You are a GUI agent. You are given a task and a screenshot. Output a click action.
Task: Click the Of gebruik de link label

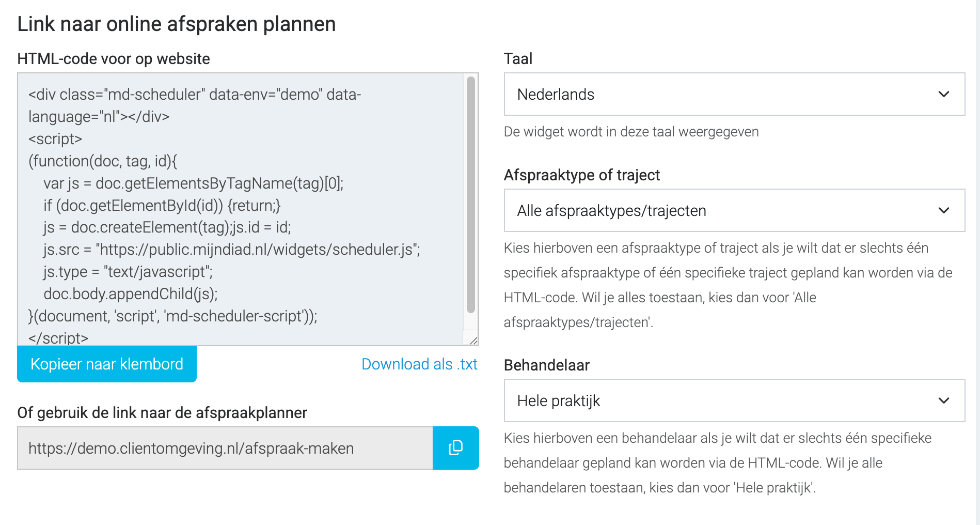[162, 413]
